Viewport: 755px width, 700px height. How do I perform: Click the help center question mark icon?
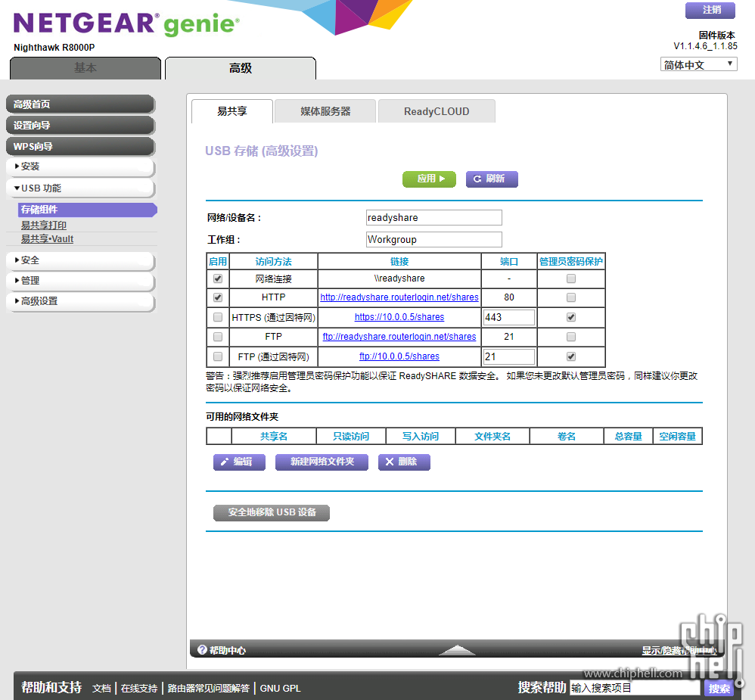click(202, 650)
